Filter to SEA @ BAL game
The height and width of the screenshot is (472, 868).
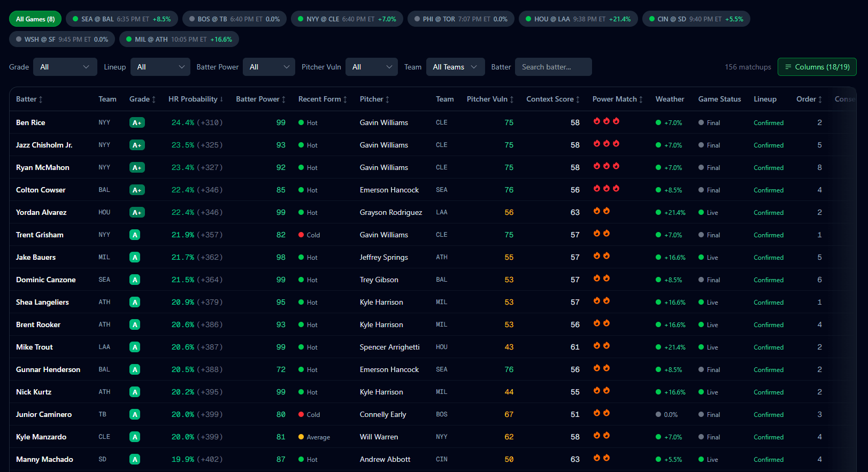point(122,19)
